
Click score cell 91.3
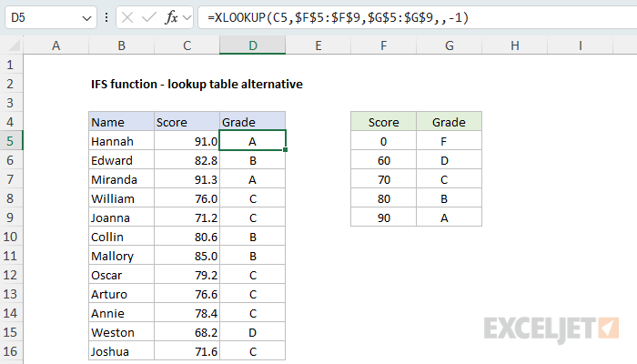187,179
